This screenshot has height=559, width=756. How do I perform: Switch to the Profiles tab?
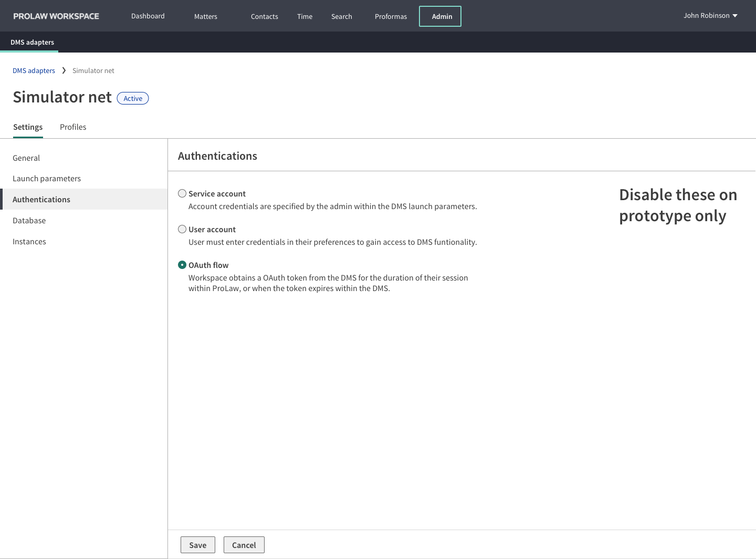(73, 127)
